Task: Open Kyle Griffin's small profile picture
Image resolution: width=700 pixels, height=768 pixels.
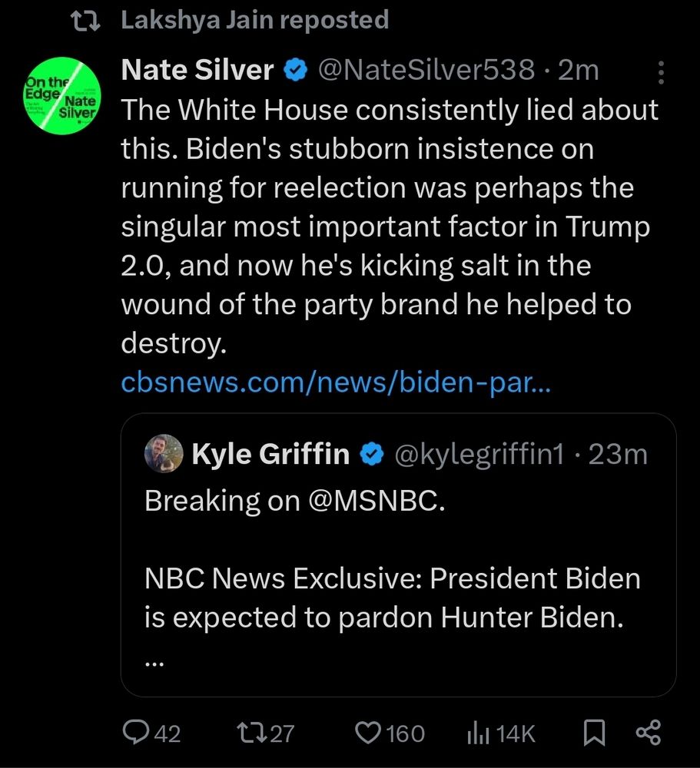Action: (x=163, y=453)
